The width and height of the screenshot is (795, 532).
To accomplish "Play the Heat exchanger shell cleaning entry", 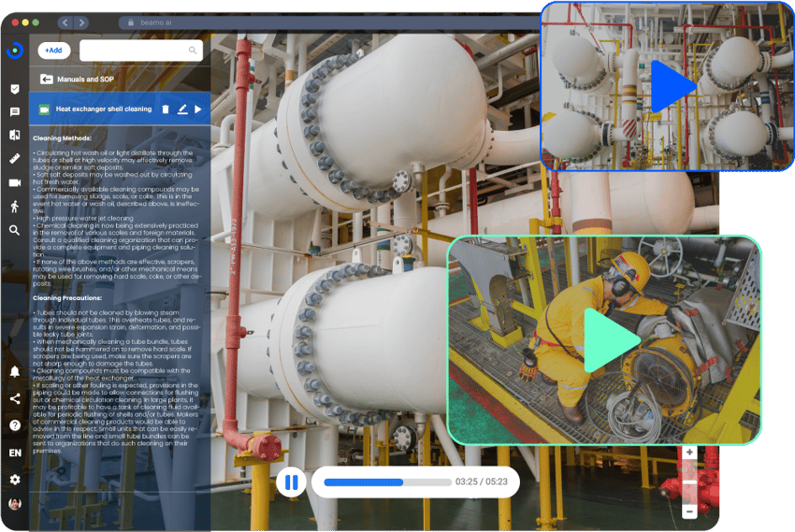I will pyautogui.click(x=198, y=109).
